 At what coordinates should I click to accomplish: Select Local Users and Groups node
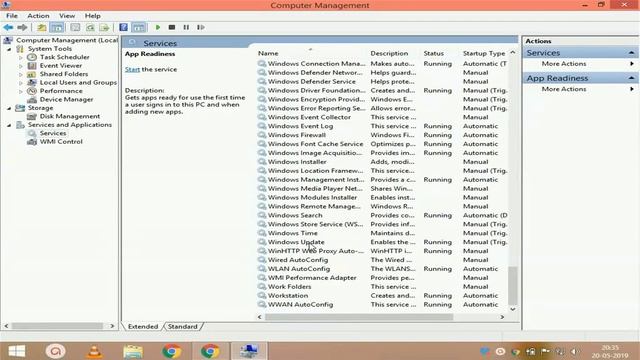(x=78, y=82)
